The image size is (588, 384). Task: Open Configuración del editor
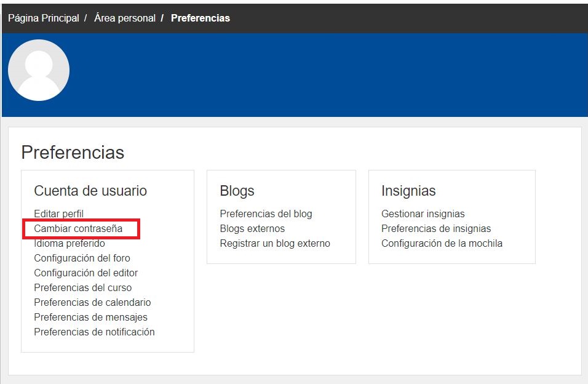click(85, 273)
